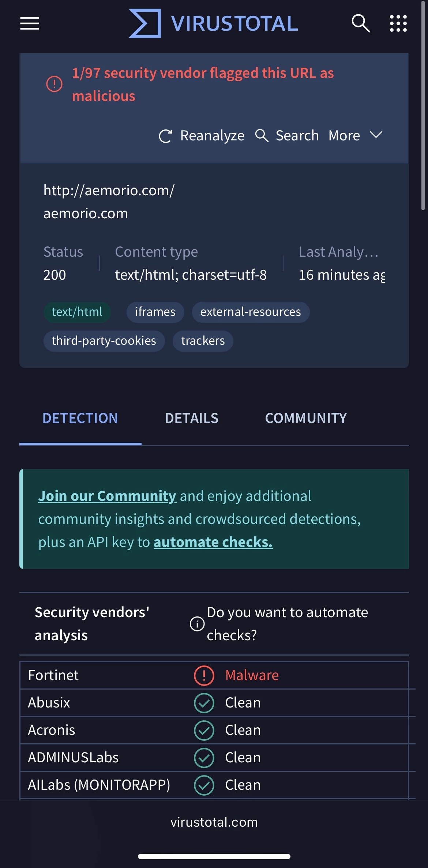Click the Security vendors' analysis heading

coord(92,624)
